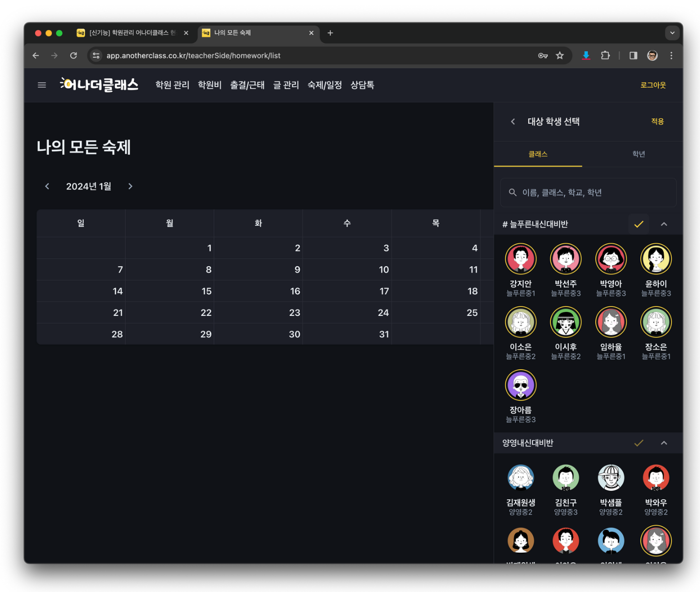
Task: Open the Chrome tab search dropdown
Action: pos(672,33)
